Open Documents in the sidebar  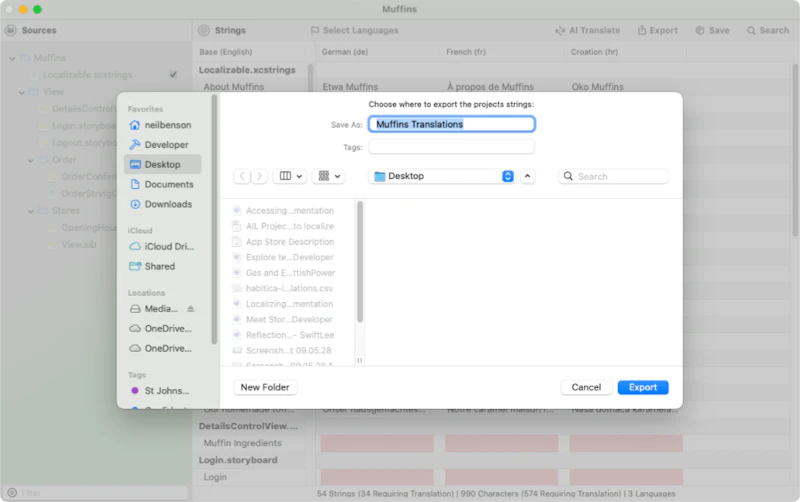[x=162, y=184]
